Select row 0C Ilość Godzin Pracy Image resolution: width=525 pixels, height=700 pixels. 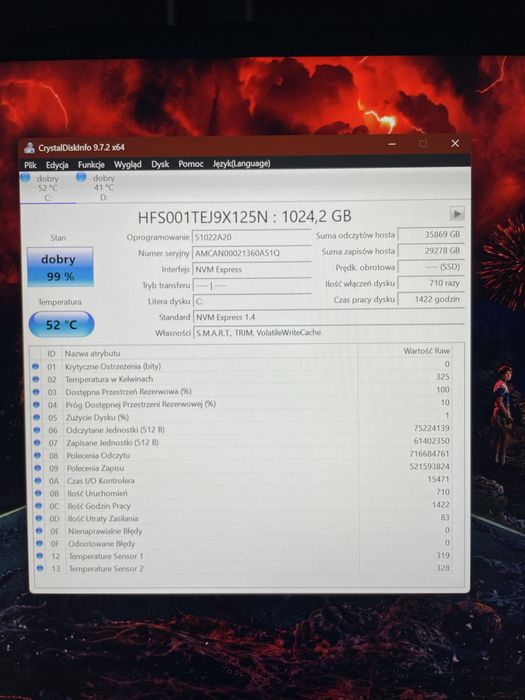[x=242, y=506]
